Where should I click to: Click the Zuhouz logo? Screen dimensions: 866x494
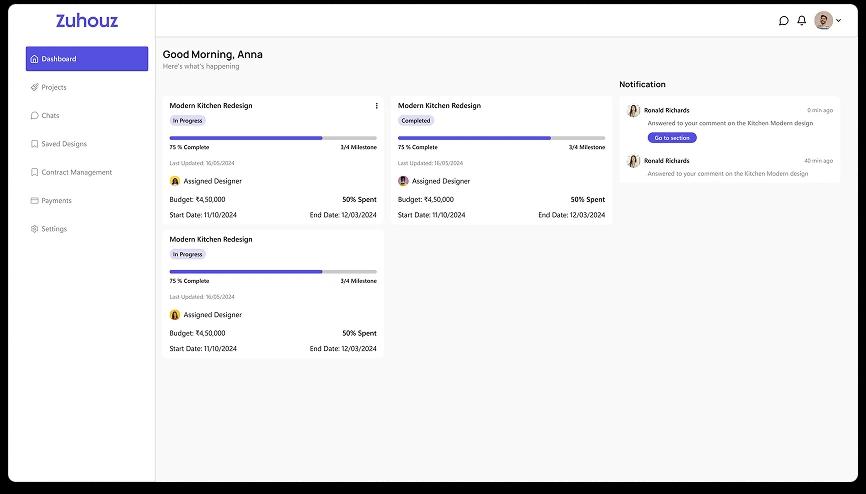[x=87, y=21]
